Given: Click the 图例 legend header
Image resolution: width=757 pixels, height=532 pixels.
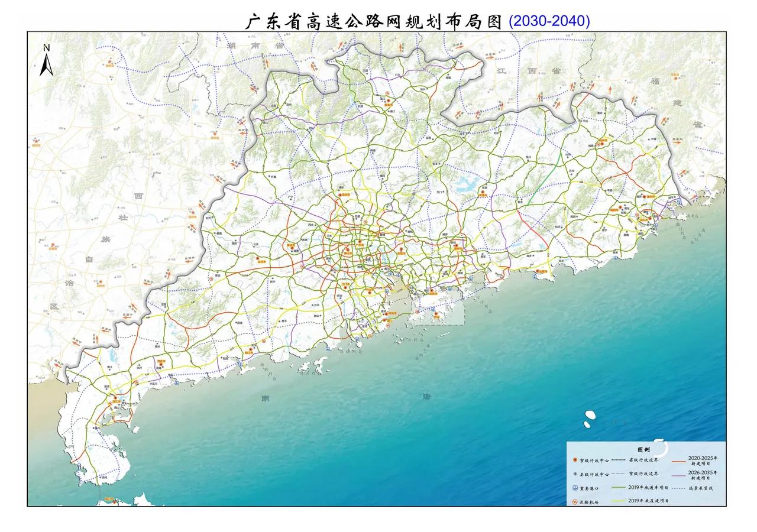Looking at the screenshot, I should [x=643, y=449].
